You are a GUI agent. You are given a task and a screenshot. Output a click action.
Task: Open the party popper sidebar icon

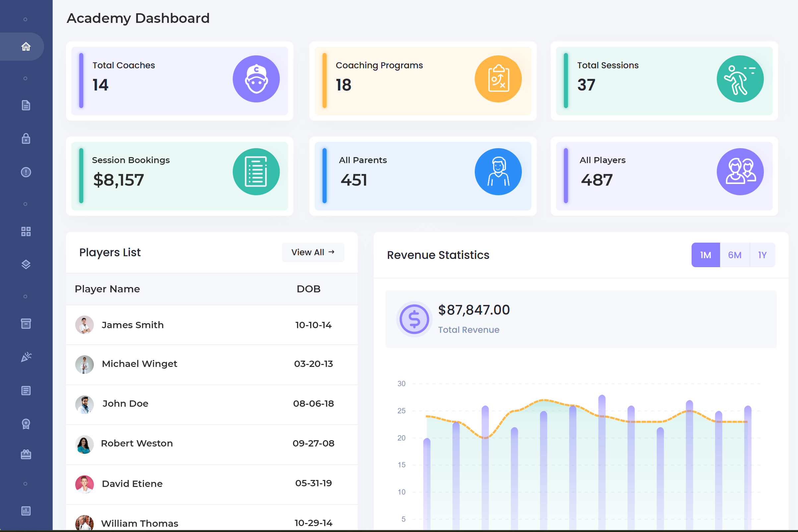pos(26,357)
